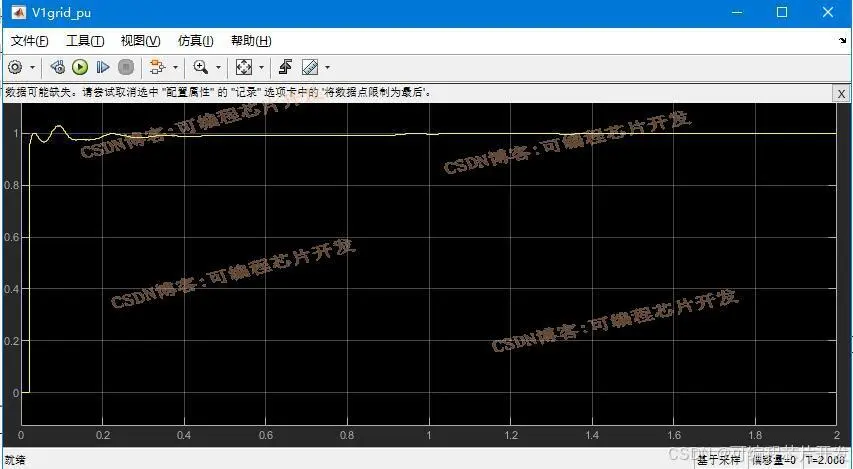This screenshot has height=469, width=853.
Task: Close the V1grid_pu scope window
Action: coord(828,13)
